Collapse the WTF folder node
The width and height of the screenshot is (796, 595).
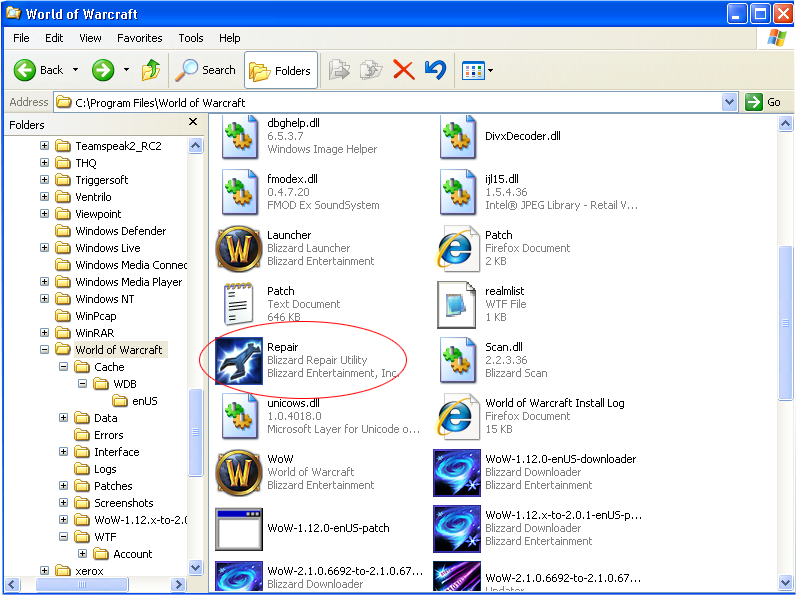pos(63,537)
